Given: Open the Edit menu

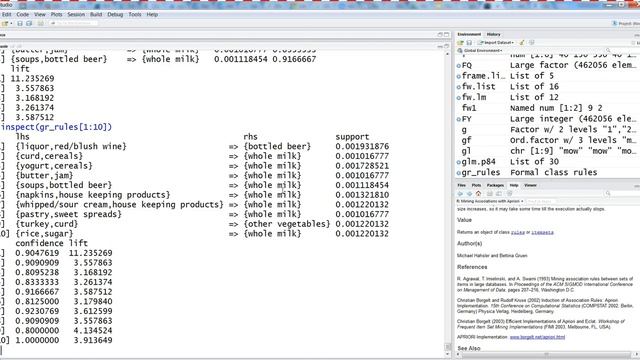Looking at the screenshot, I should (7, 14).
